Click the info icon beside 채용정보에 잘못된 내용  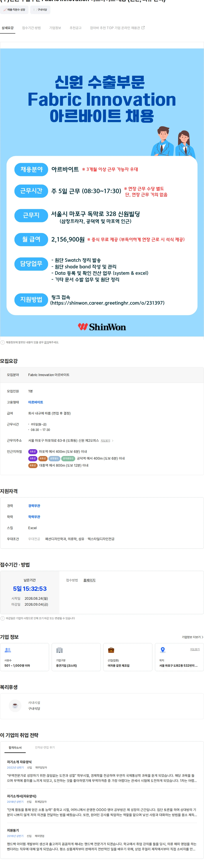click(3, 342)
